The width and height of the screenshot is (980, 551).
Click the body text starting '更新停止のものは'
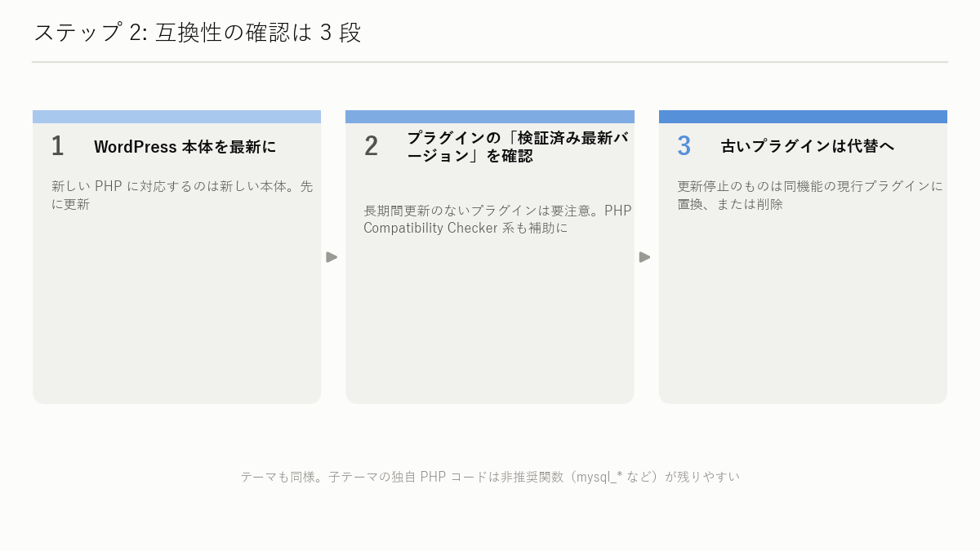(x=810, y=195)
